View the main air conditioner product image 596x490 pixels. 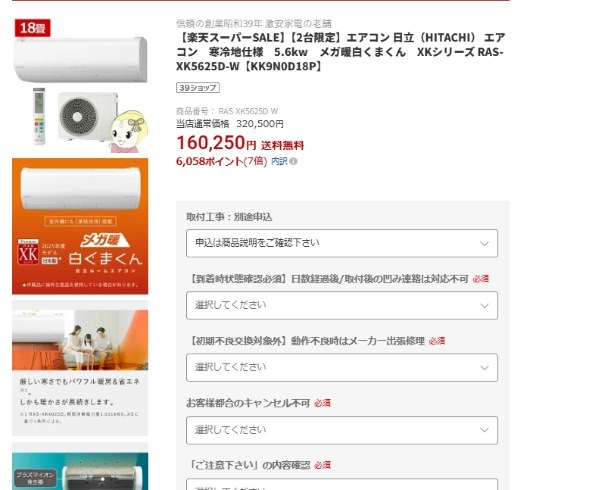coord(80,85)
